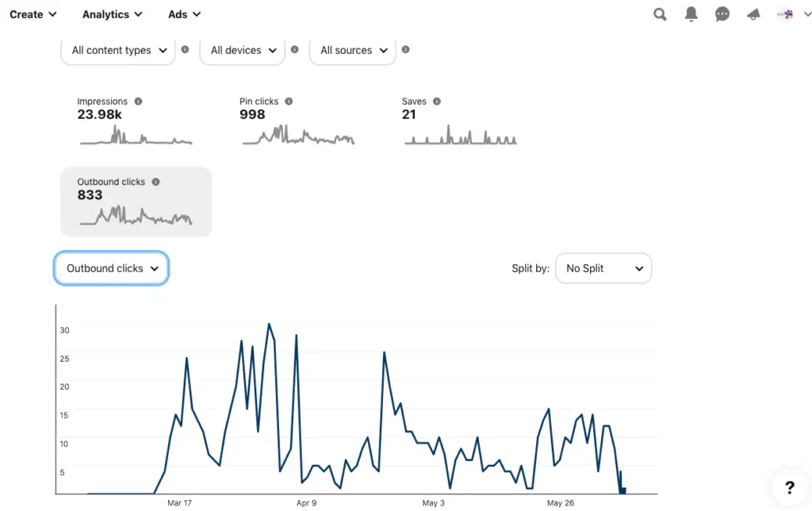Select the Outbound clicks 833 card

[x=136, y=202]
